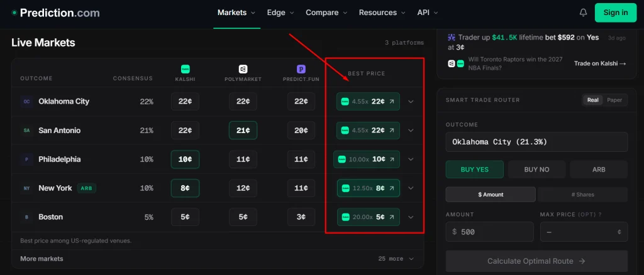The width and height of the screenshot is (644, 275).
Task: Expand the Oklahoma City row chevron
Action: [x=411, y=102]
